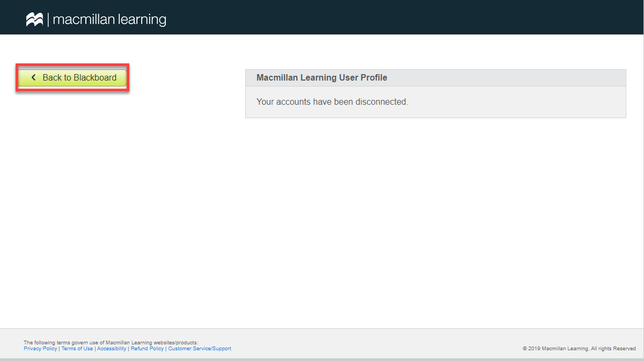Screen dimensions: 644x361
Task: Click the accounts disconnected message text
Action: pyautogui.click(x=333, y=102)
